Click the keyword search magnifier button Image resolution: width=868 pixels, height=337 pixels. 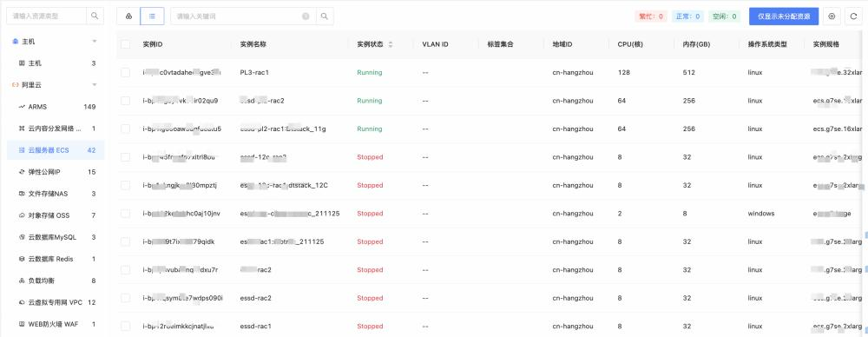pyautogui.click(x=325, y=17)
